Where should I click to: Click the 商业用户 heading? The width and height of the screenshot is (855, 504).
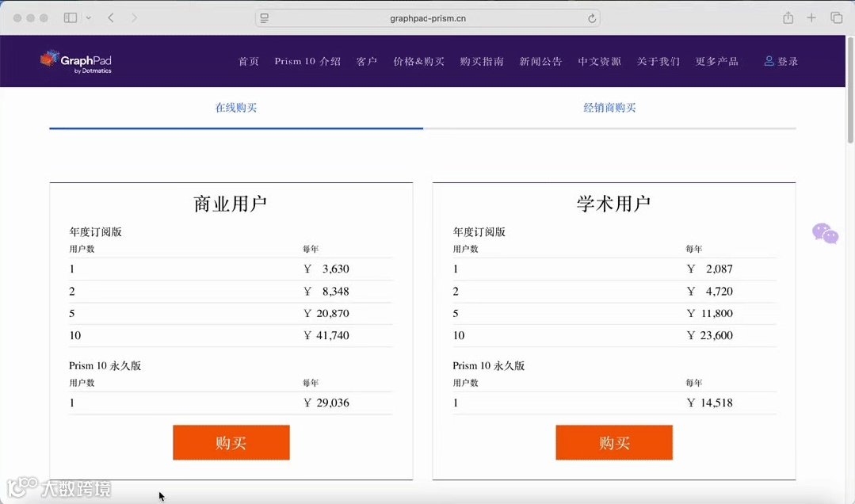point(230,204)
